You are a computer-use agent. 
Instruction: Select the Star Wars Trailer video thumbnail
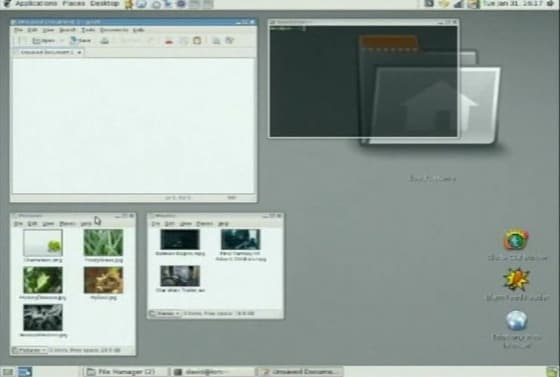coord(180,276)
